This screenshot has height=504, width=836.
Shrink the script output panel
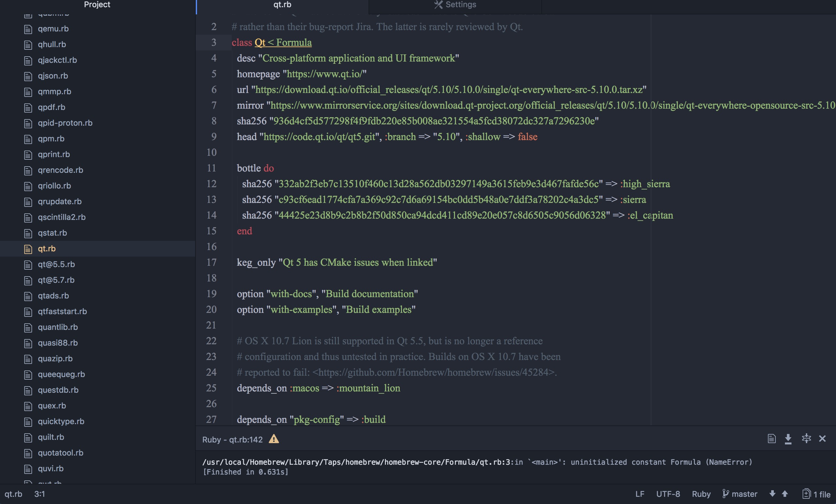[806, 439]
